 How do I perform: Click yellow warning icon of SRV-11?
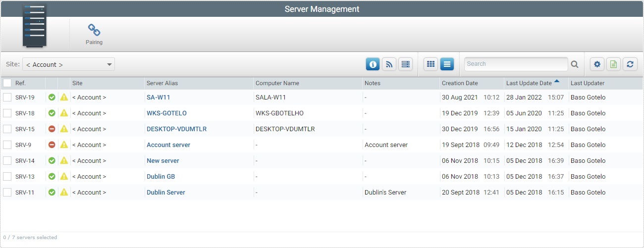[x=64, y=193]
